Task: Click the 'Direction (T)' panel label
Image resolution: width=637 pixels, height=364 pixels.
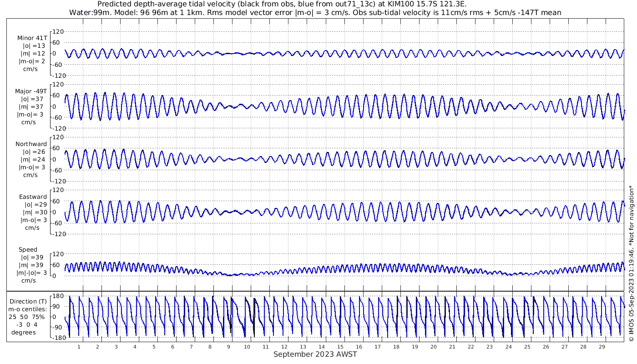Action: tap(28, 301)
